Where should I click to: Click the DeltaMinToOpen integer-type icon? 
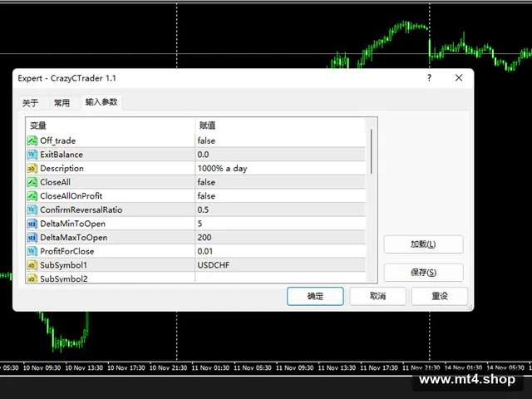pos(32,224)
